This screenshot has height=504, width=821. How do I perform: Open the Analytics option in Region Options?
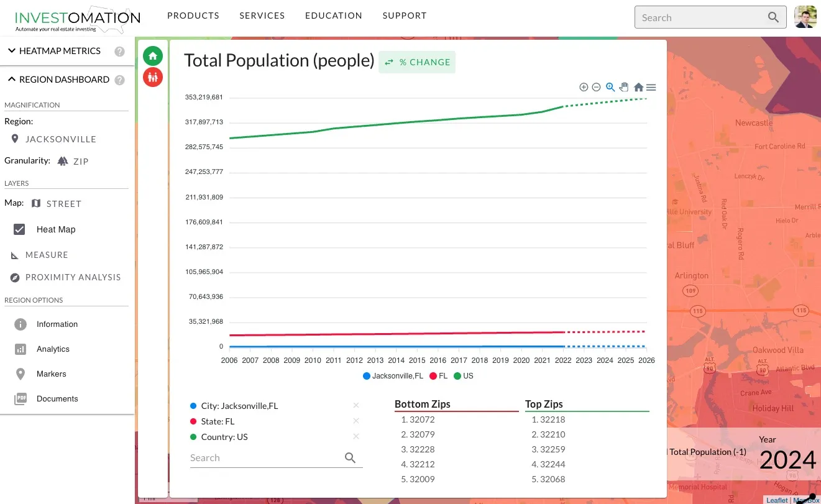(53, 349)
